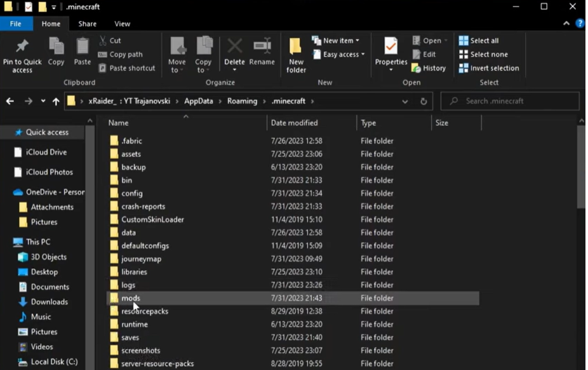588x370 pixels.
Task: Expand the address bar folder dropdown
Action: click(405, 100)
